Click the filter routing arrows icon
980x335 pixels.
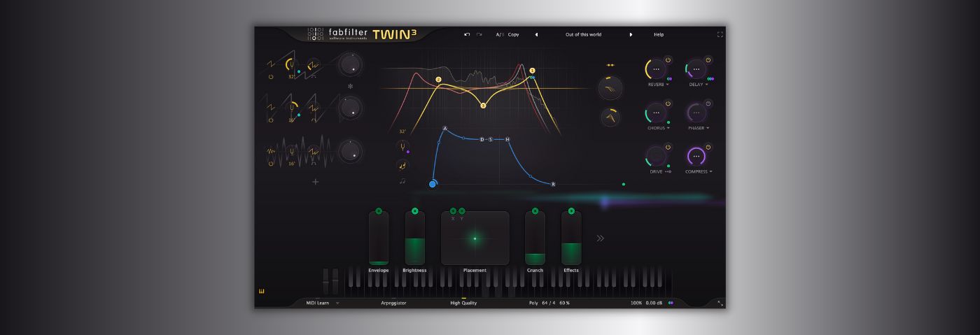(610, 65)
